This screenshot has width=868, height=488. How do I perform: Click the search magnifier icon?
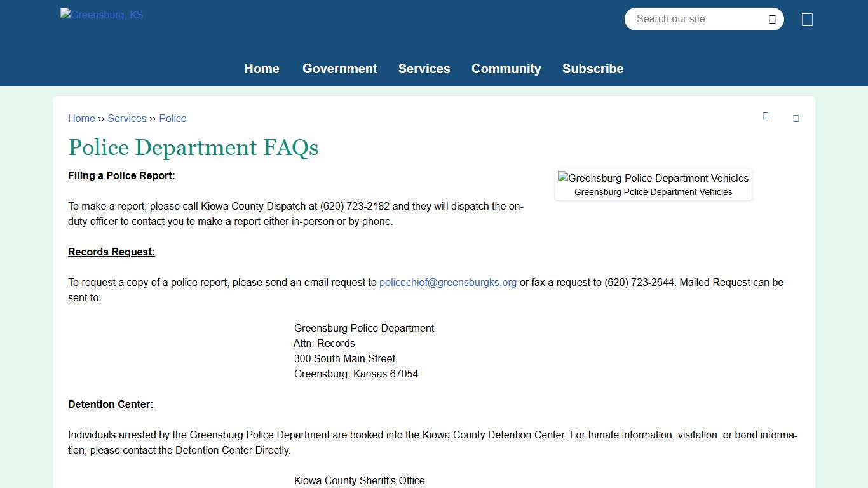[772, 19]
